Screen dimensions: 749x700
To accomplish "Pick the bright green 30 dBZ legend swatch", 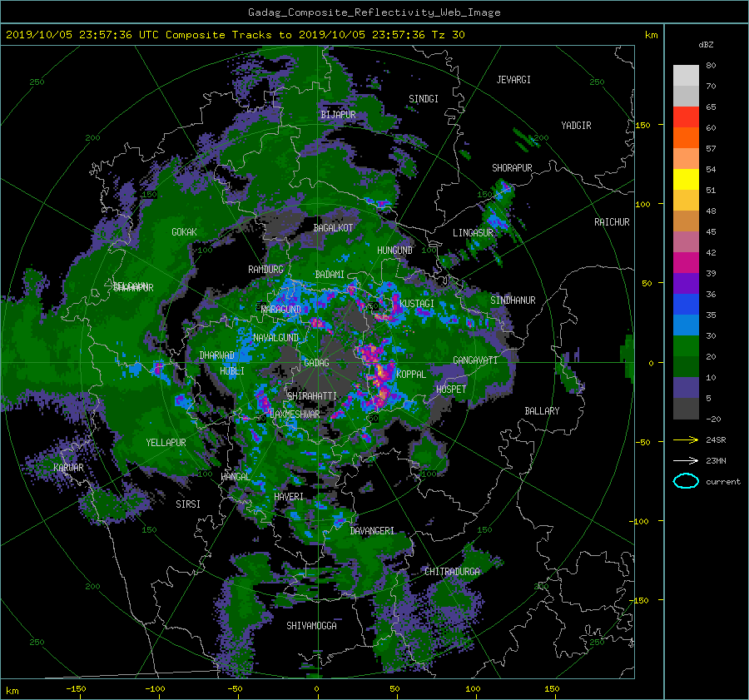I will 686,346.
